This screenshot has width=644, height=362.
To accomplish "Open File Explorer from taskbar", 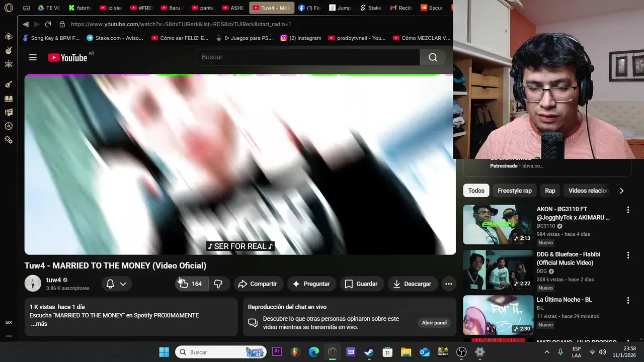I will [x=406, y=352].
